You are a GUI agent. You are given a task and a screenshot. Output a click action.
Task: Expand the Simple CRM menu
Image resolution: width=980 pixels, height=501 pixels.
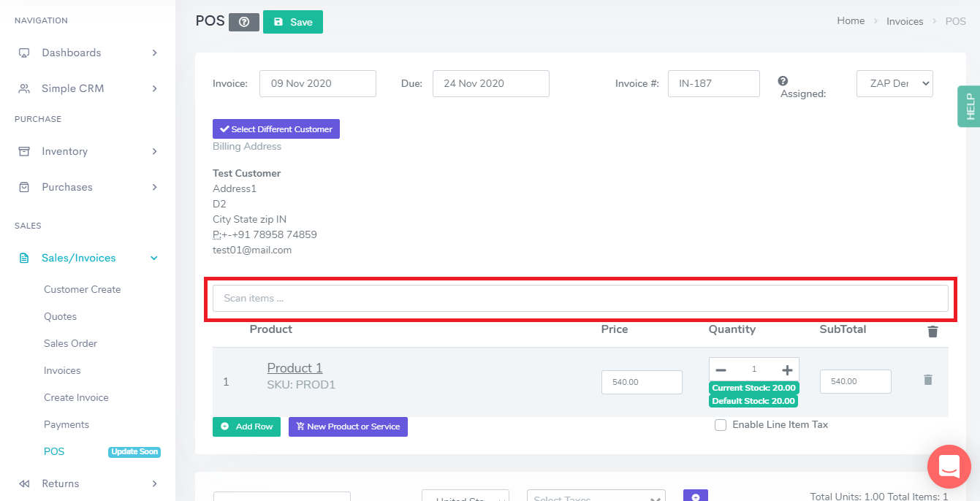click(88, 88)
